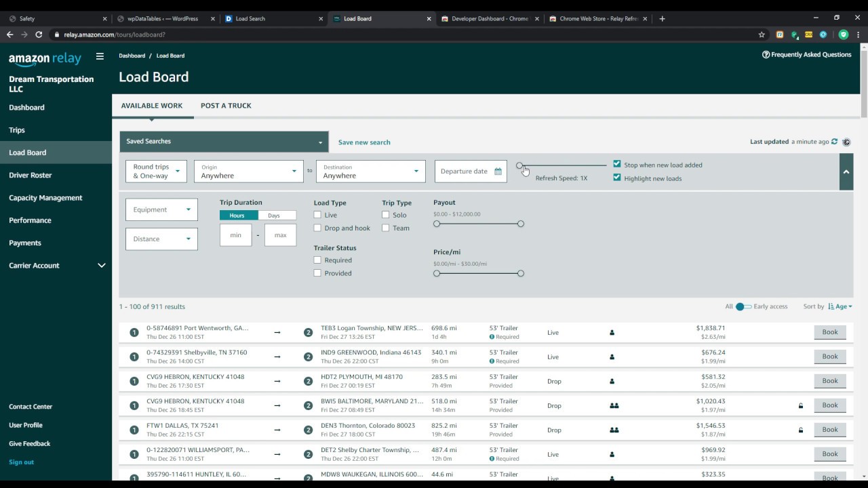This screenshot has height=488, width=868.
Task: Book the Shelbyville TN load
Action: click(x=830, y=357)
